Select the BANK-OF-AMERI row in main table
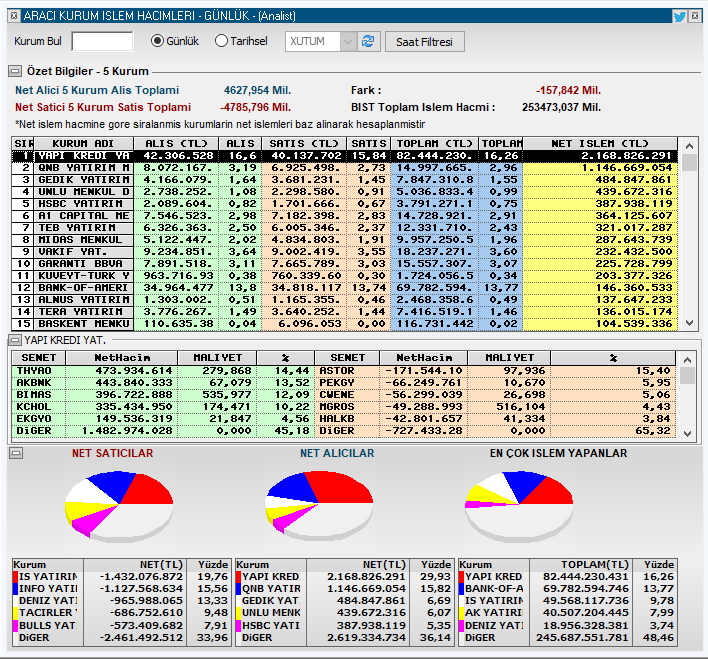 345,287
